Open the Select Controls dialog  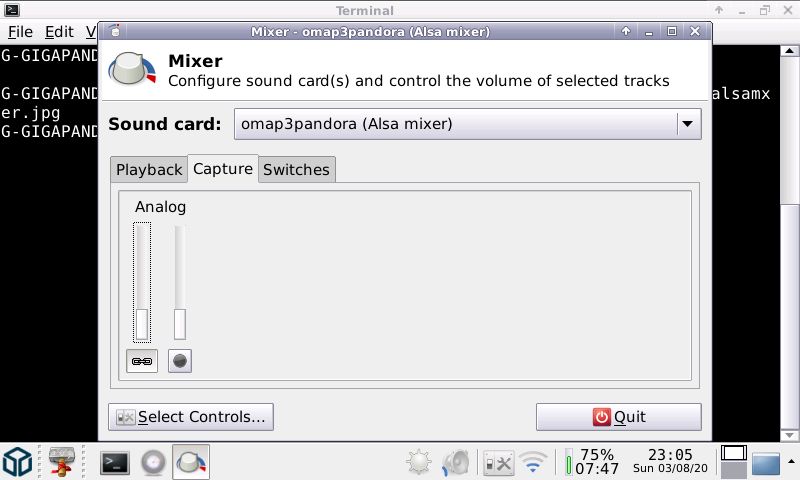coord(191,417)
